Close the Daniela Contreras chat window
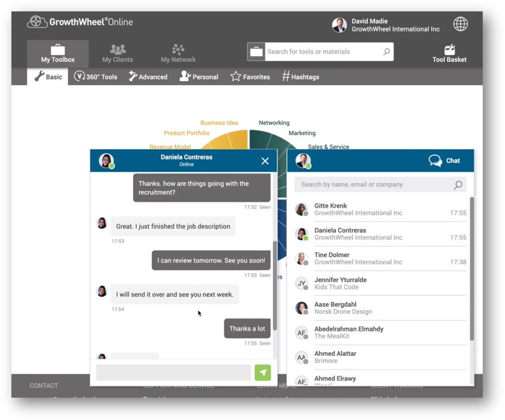The height and width of the screenshot is (420, 505). tap(265, 161)
